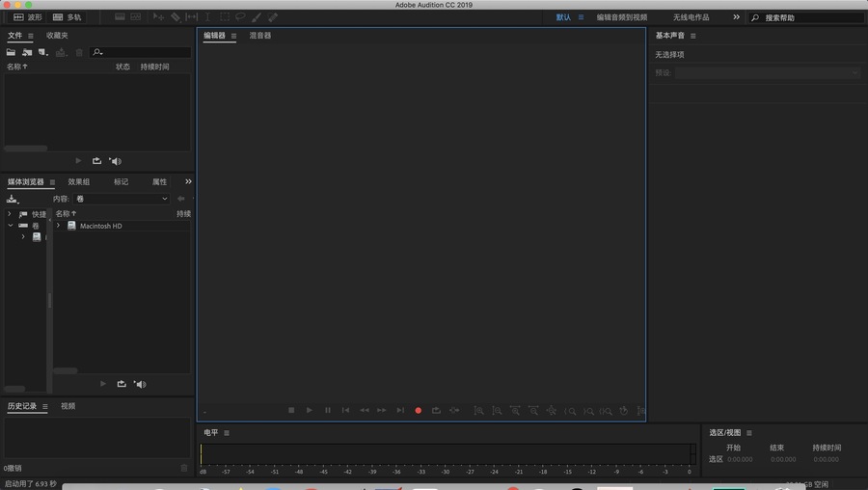Click zoom in amplitude icon
868x490 pixels.
pos(478,411)
